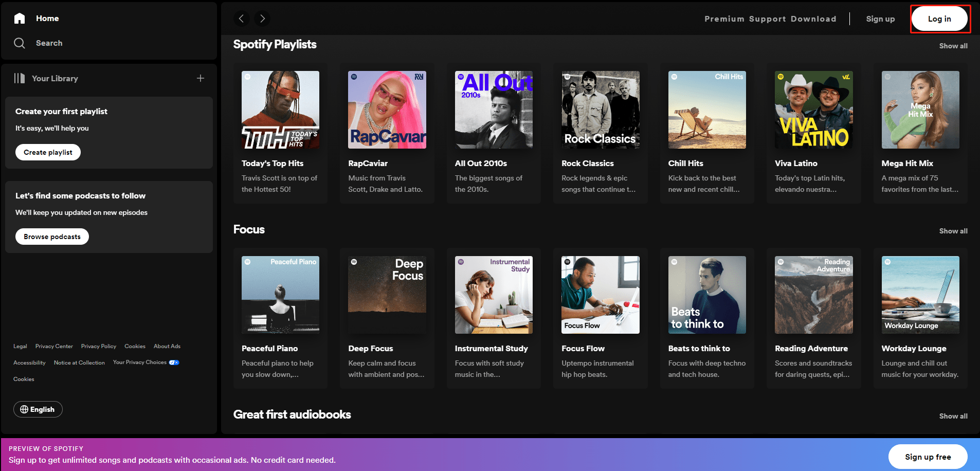The height and width of the screenshot is (471, 980).
Task: Go forward with right chevron arrow
Action: (x=262, y=19)
